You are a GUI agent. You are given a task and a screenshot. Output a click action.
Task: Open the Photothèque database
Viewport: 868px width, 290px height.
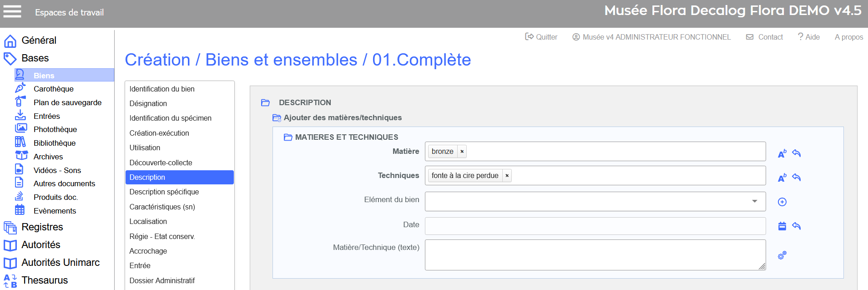click(x=55, y=129)
